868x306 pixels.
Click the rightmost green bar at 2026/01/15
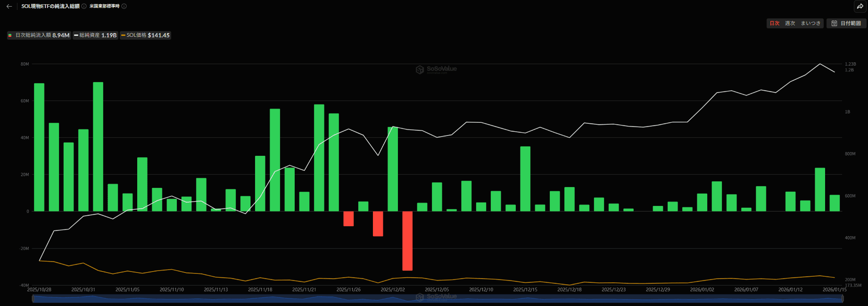[835, 203]
